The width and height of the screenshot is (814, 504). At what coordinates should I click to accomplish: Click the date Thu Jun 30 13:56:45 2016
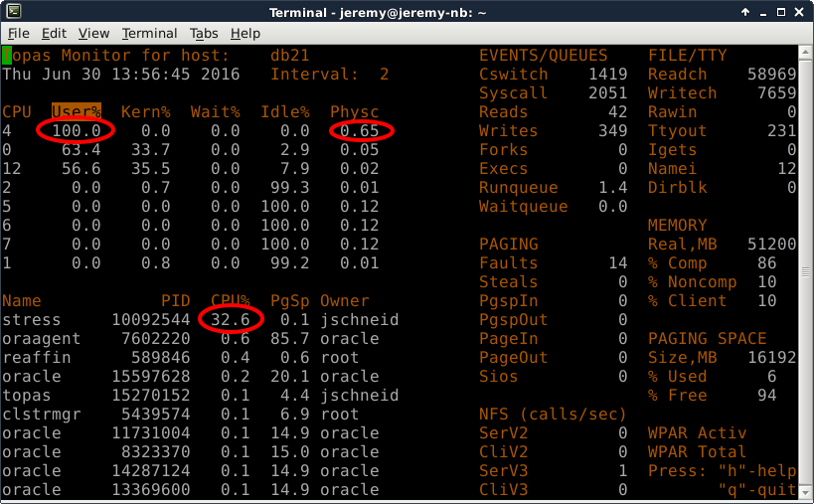[121, 75]
